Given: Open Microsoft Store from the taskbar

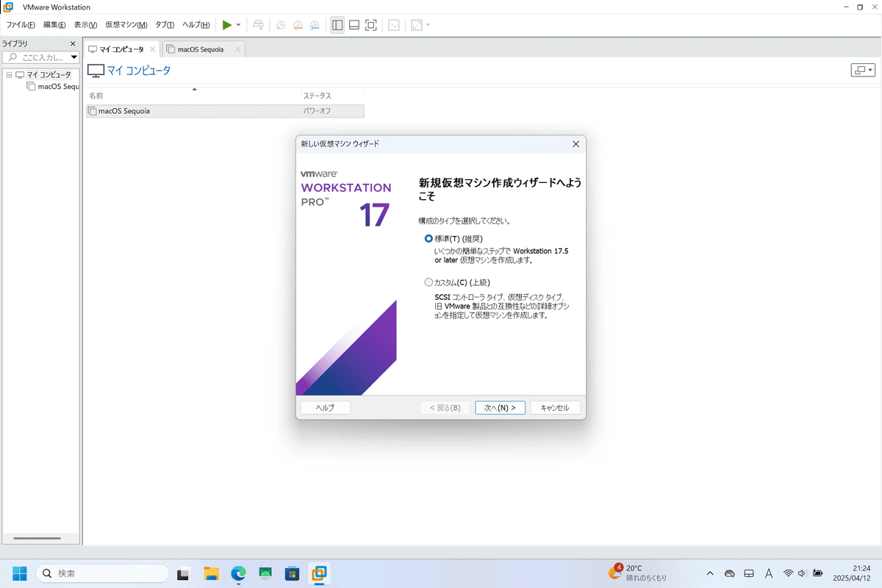Looking at the screenshot, I should (x=293, y=573).
